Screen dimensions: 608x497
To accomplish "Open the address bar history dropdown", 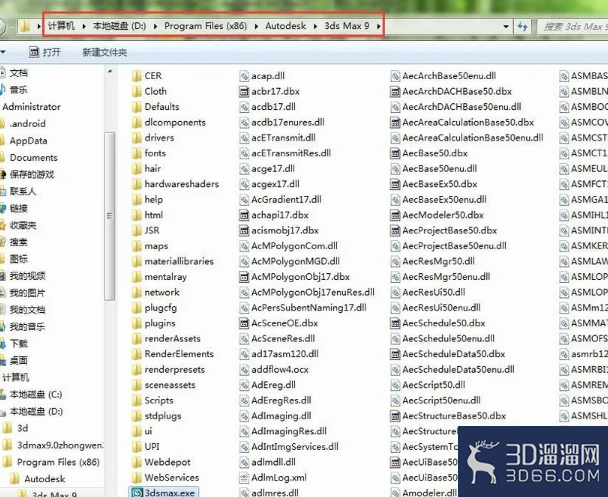I will (506, 26).
